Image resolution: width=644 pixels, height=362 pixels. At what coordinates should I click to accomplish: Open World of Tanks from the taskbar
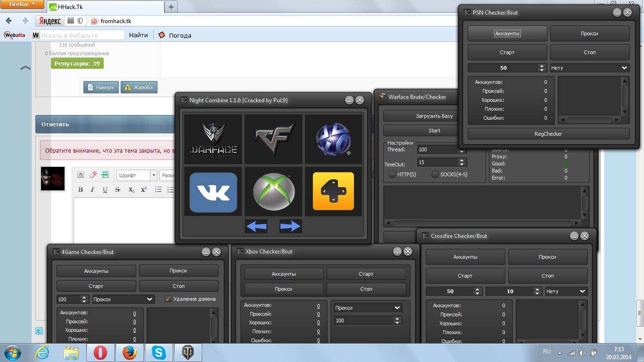tap(188, 353)
